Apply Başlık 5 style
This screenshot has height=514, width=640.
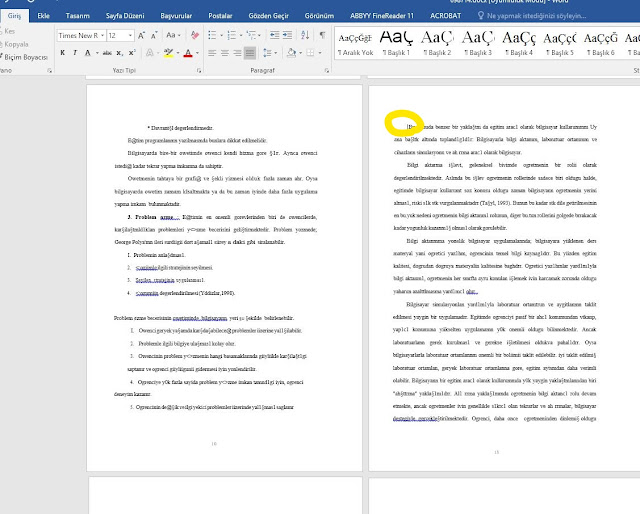point(560,43)
